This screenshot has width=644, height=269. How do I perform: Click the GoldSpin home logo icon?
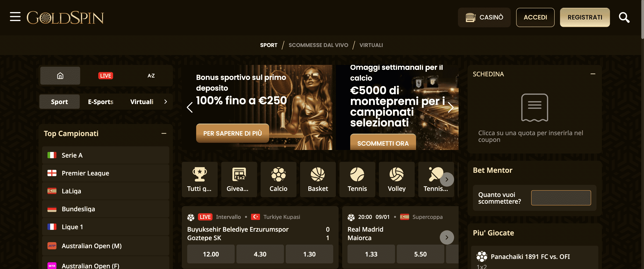click(x=66, y=16)
